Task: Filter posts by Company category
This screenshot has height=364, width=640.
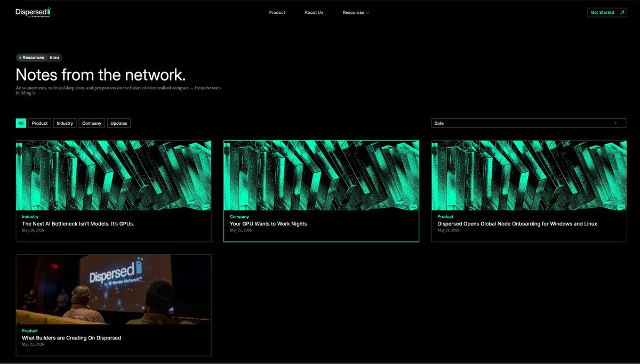Action: coord(92,123)
